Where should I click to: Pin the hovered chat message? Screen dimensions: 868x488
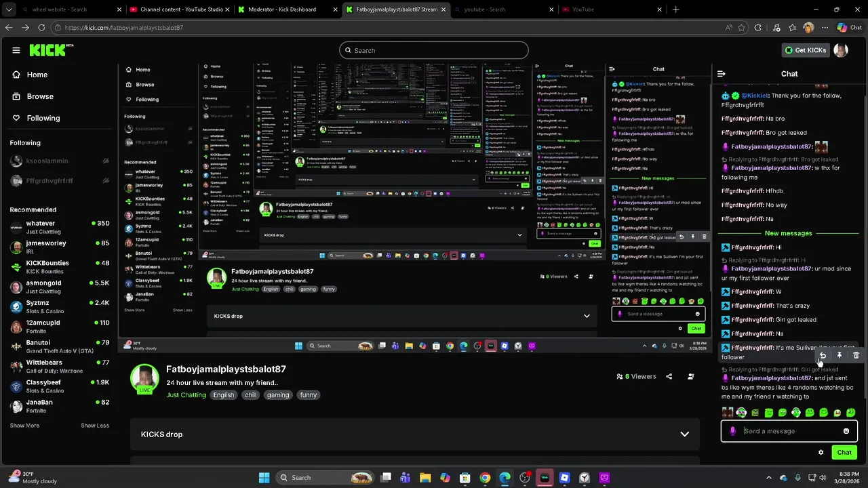(x=840, y=355)
